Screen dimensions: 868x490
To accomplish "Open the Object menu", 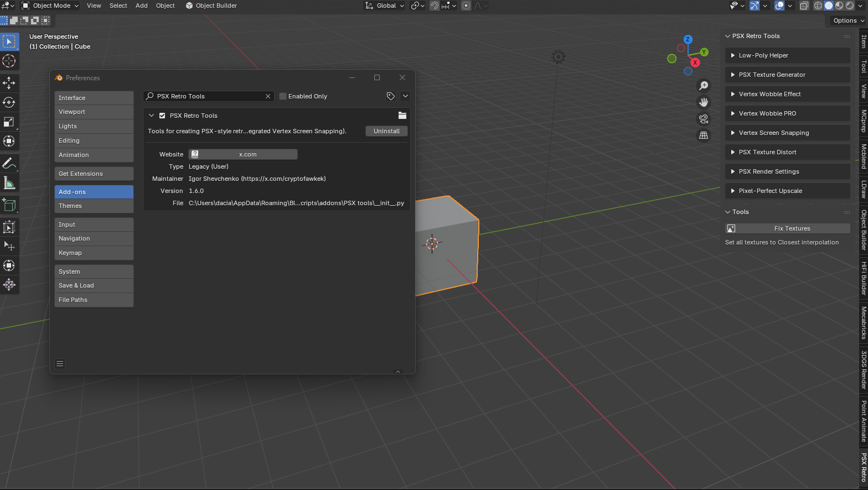I will (x=166, y=6).
